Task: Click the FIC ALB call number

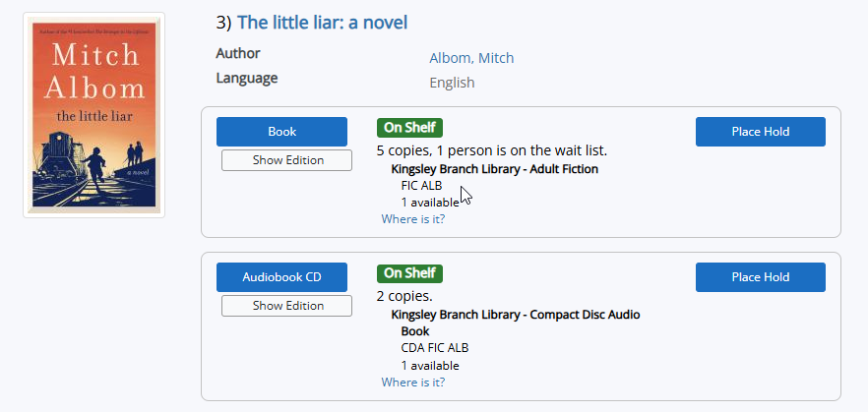Action: (x=421, y=186)
